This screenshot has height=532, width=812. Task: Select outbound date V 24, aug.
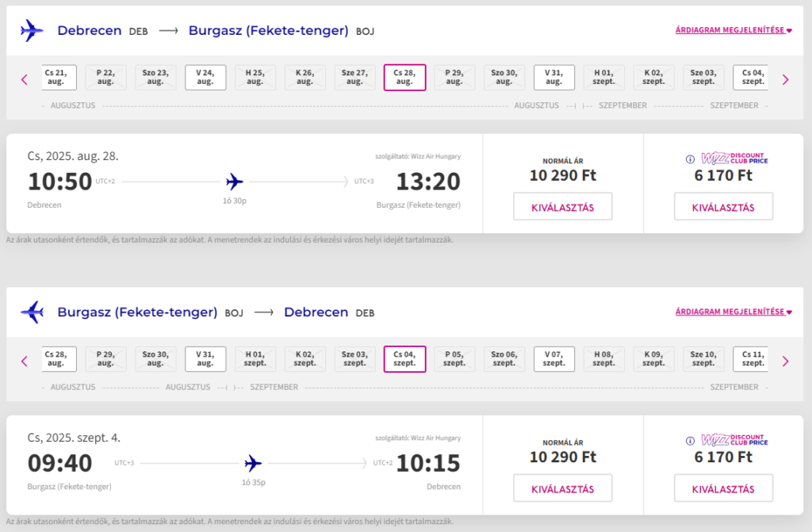(205, 77)
